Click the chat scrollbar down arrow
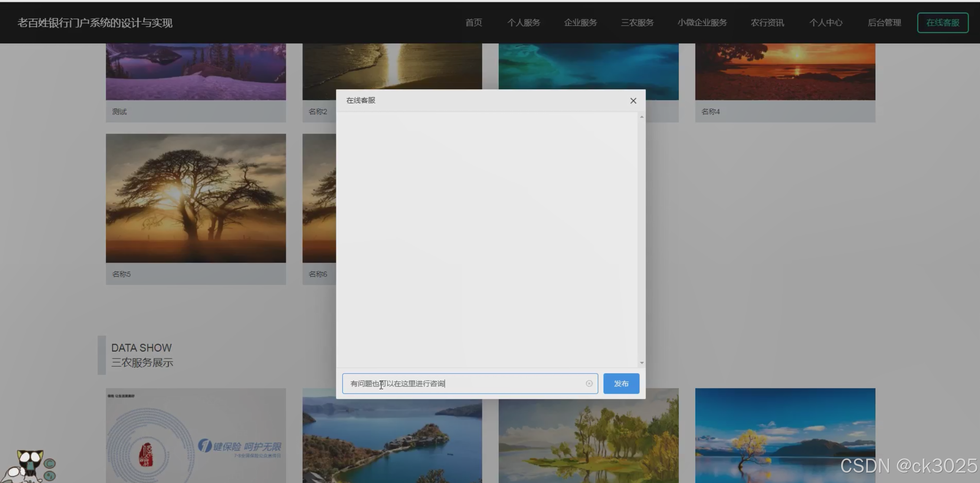Screen dimensions: 980x483 click(641, 363)
